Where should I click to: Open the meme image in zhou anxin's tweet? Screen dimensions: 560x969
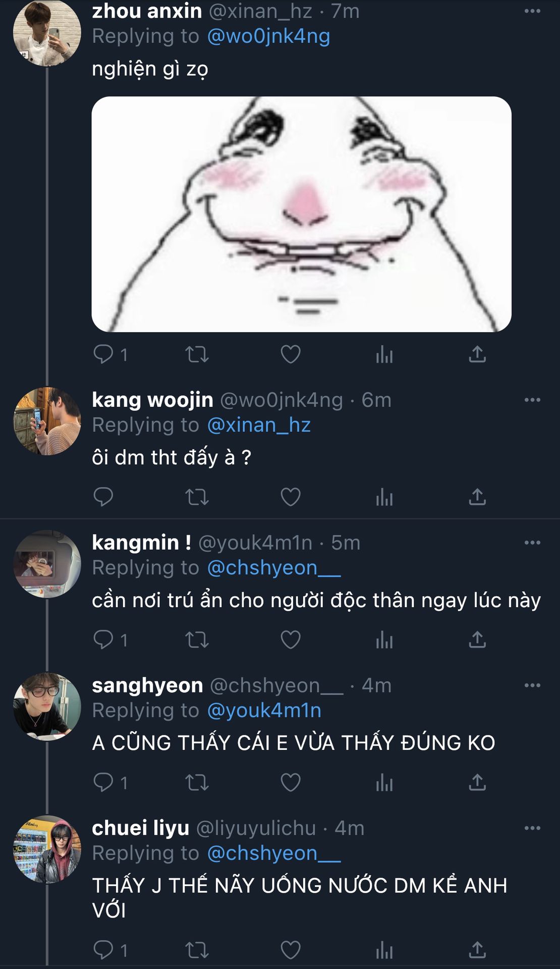coord(301,214)
